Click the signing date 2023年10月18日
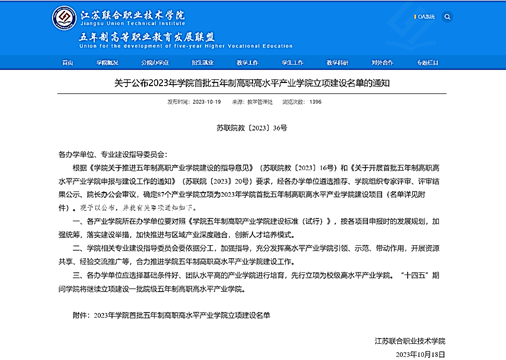The height and width of the screenshot is (360, 506). coord(420,354)
